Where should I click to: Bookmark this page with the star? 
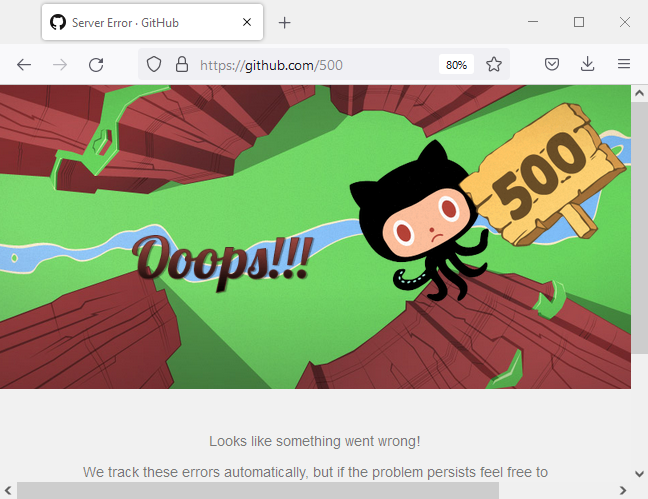tap(494, 64)
